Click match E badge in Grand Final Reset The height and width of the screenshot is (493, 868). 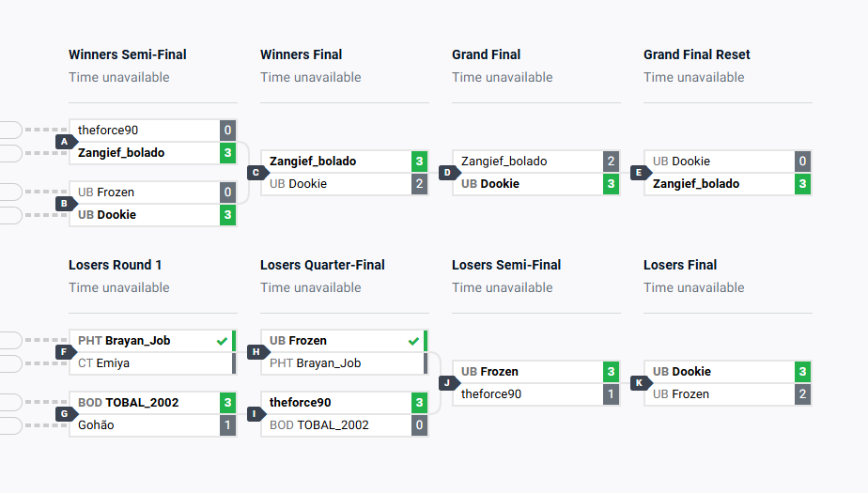[640, 172]
